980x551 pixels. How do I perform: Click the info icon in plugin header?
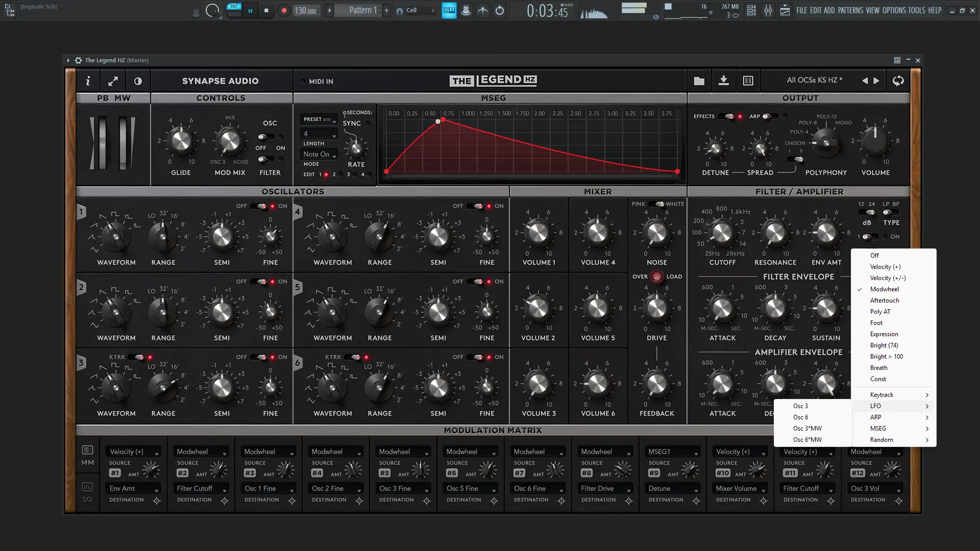coord(88,81)
